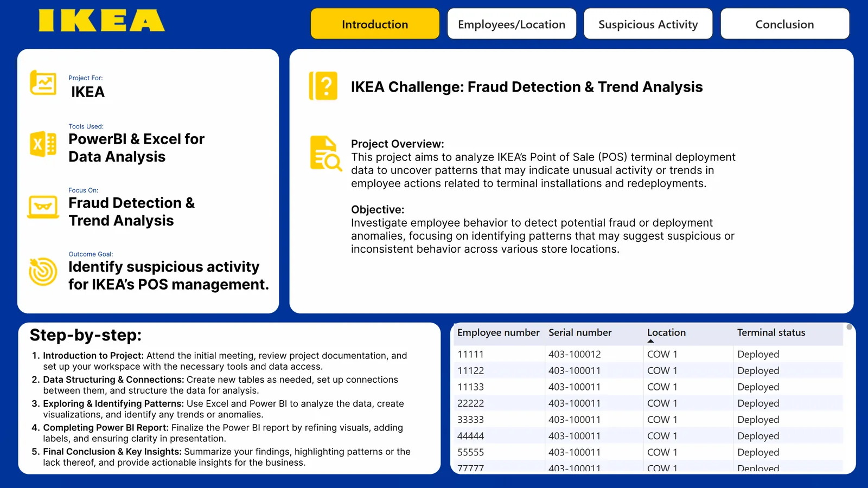The height and width of the screenshot is (488, 868).
Task: Click the Location sort arrow indicator
Action: [x=650, y=341]
